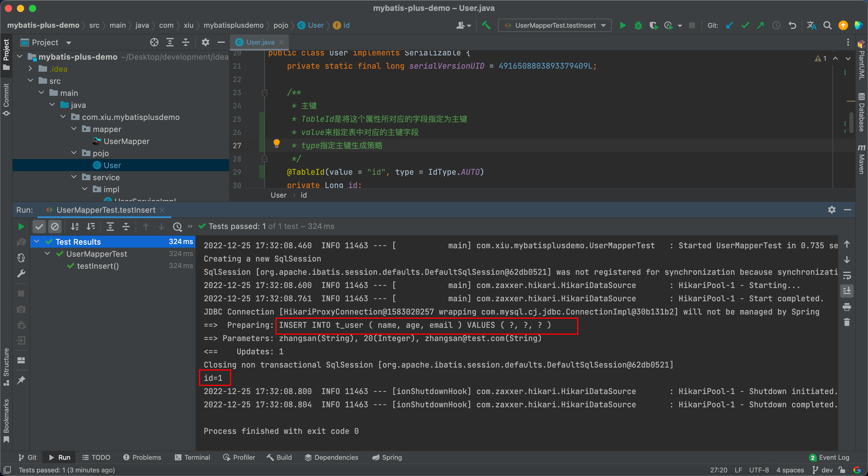Click the dev Git branch in status bar

coord(822,470)
